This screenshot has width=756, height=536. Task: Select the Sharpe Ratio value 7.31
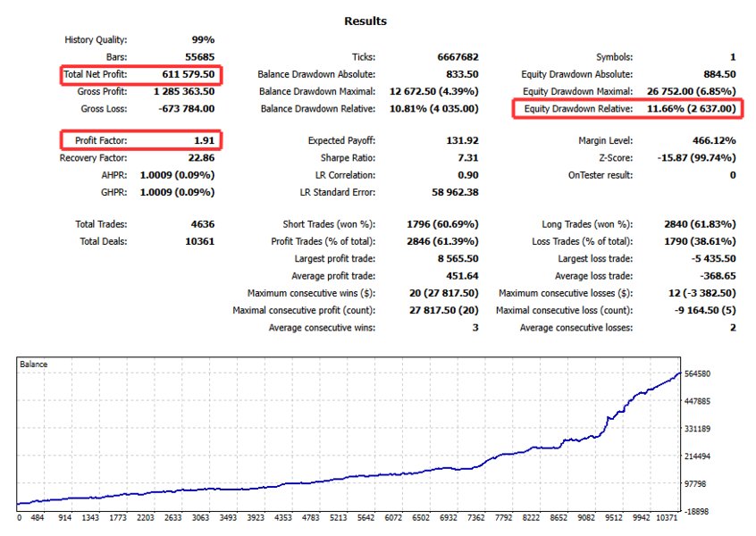coord(468,158)
